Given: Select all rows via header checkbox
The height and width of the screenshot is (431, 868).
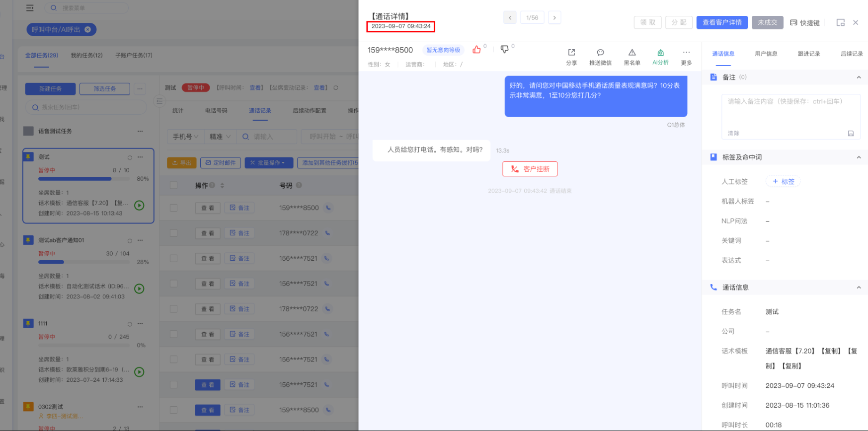Looking at the screenshot, I should tap(173, 185).
